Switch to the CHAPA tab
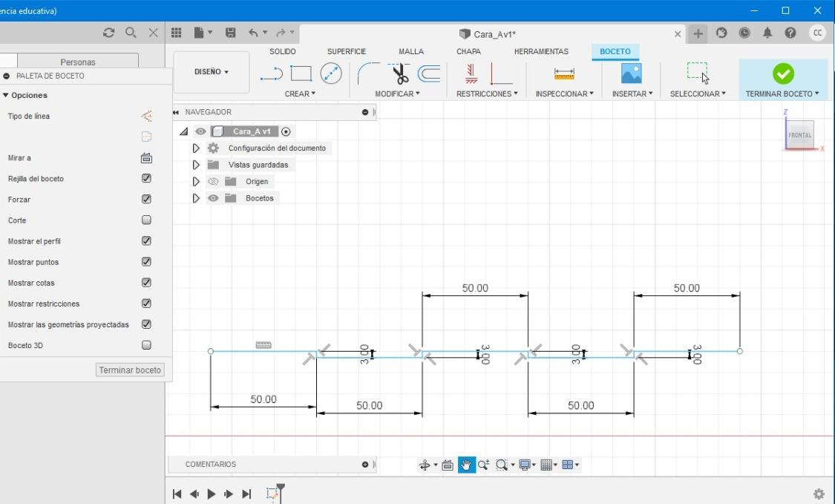Screen dimensions: 835x504 point(468,52)
